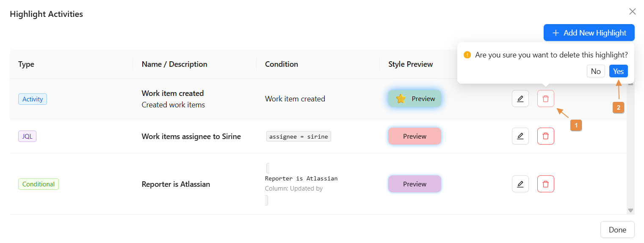The height and width of the screenshot is (243, 644).
Task: Select the JQL type tag
Action: [27, 137]
